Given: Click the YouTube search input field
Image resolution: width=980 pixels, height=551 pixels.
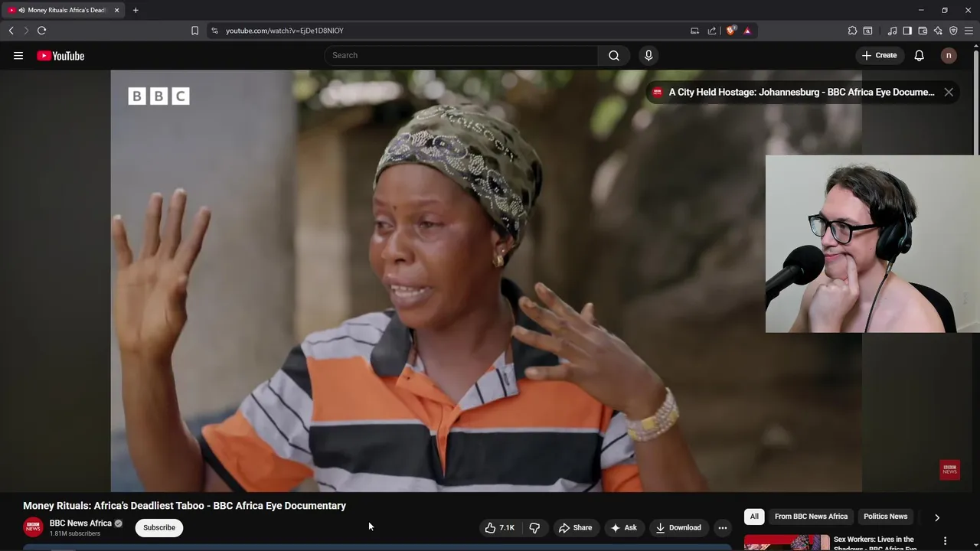Looking at the screenshot, I should coord(462,55).
